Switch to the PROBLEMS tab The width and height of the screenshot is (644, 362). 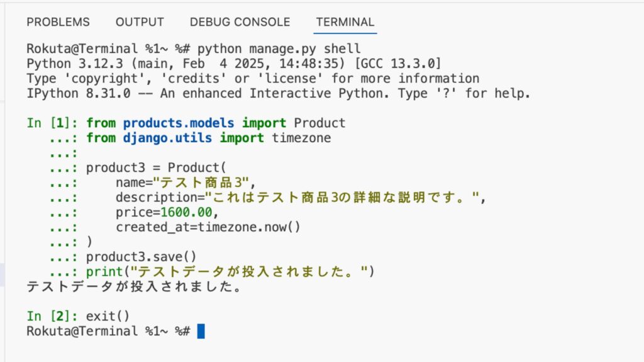58,22
